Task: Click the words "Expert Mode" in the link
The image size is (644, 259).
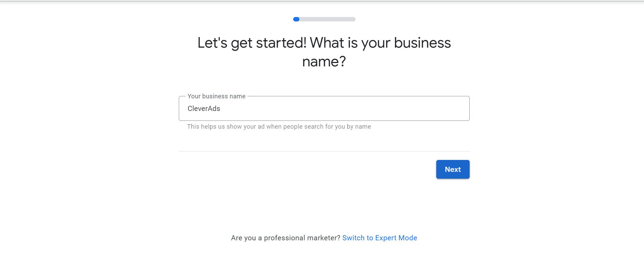Action: click(x=396, y=238)
